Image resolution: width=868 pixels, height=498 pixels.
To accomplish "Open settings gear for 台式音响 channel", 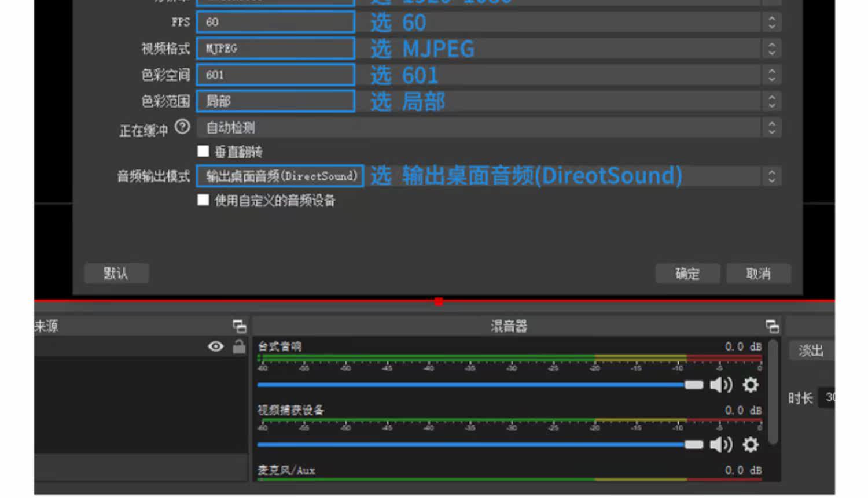I will pyautogui.click(x=751, y=385).
